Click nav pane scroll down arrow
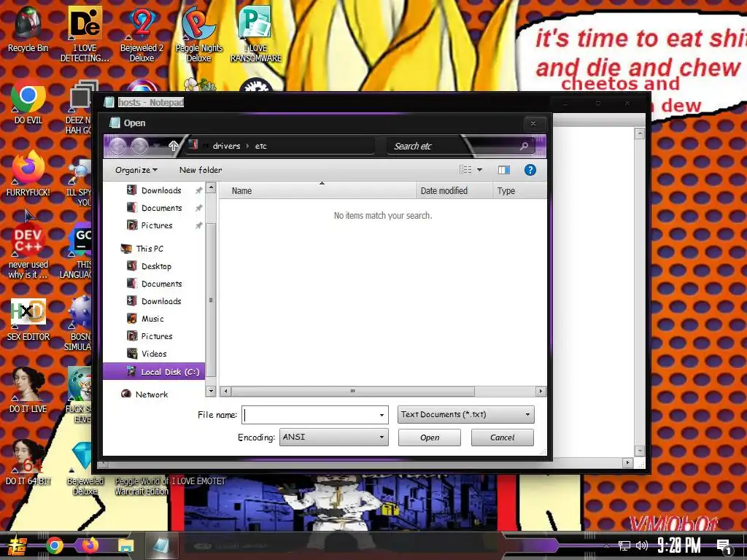747x560 pixels. click(211, 391)
